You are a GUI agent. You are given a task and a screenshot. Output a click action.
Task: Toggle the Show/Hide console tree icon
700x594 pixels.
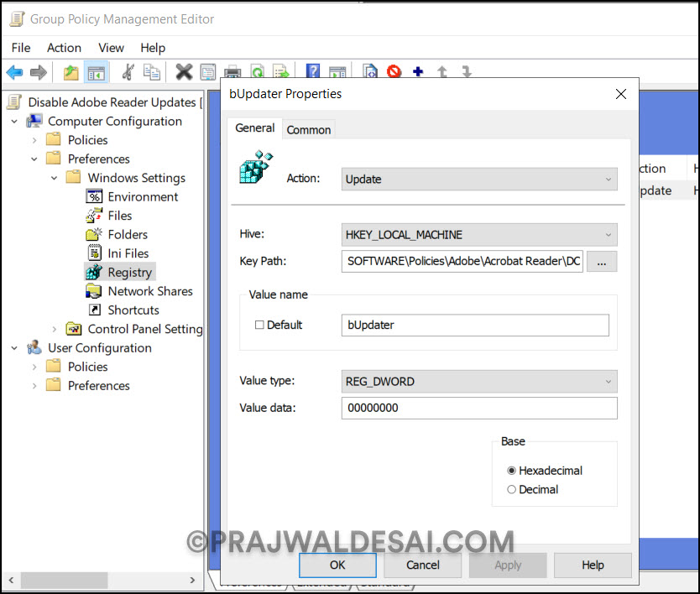pyautogui.click(x=96, y=72)
